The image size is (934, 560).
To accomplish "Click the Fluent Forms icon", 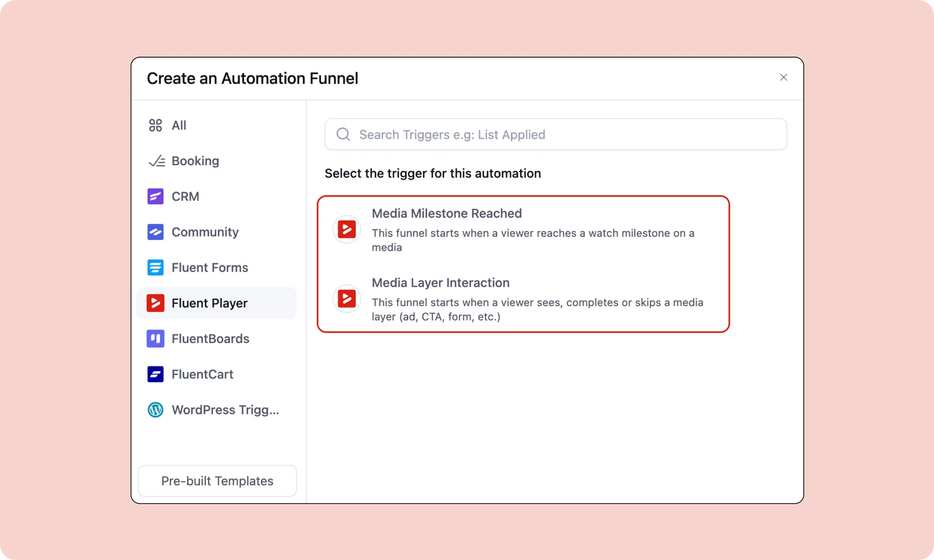I will [155, 268].
